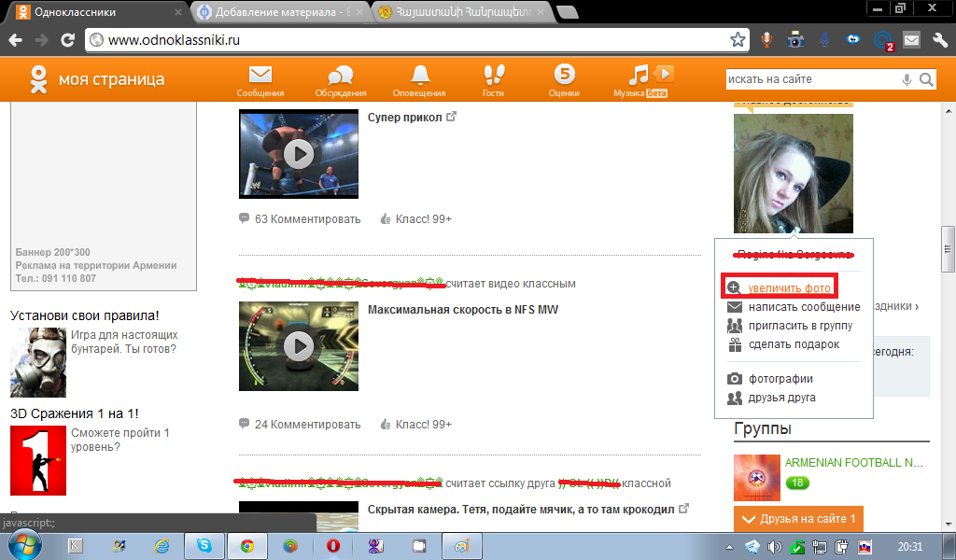
Task: Click Armenian Football group thumbnail
Action: [x=756, y=478]
